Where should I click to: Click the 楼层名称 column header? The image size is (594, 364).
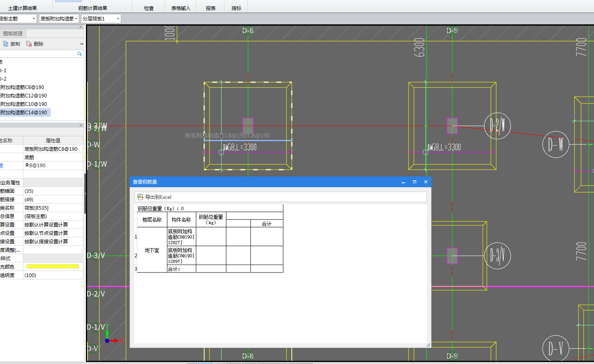pos(152,220)
